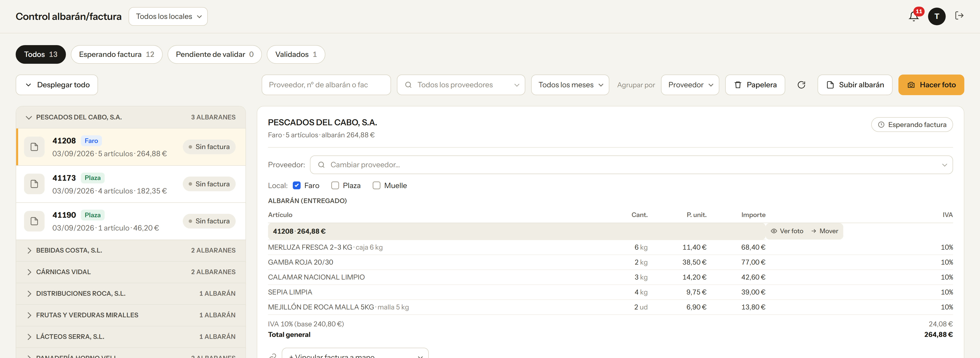Image resolution: width=980 pixels, height=358 pixels.
Task: Click document icon of albarán 41208
Action: pyautogui.click(x=34, y=147)
